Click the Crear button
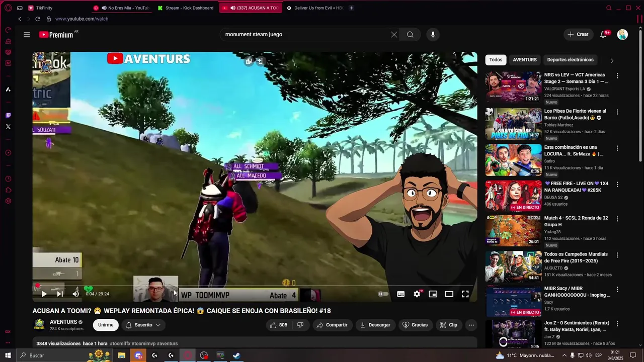The image size is (644, 362). coord(578,34)
